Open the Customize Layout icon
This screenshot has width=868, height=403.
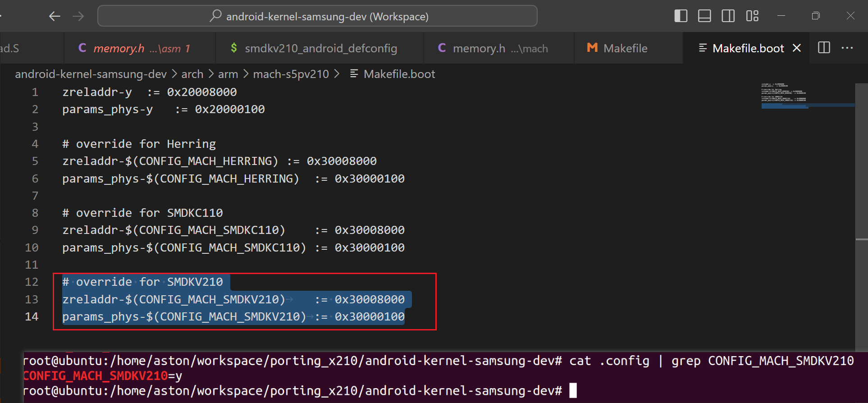point(752,16)
